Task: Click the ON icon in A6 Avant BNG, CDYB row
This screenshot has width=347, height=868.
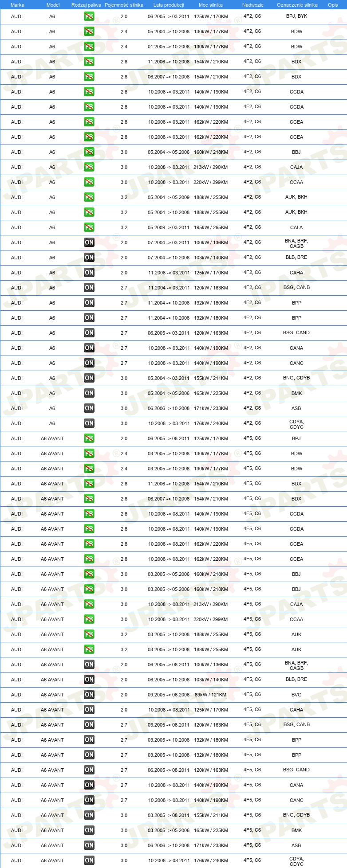Action: coord(89,815)
